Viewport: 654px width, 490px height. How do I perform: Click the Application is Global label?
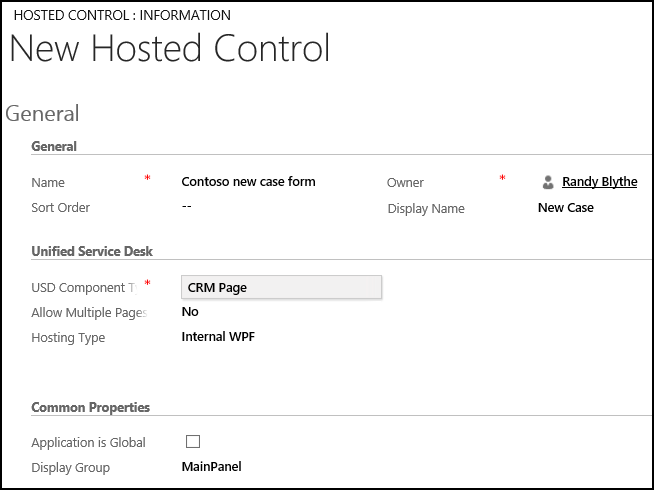point(88,442)
